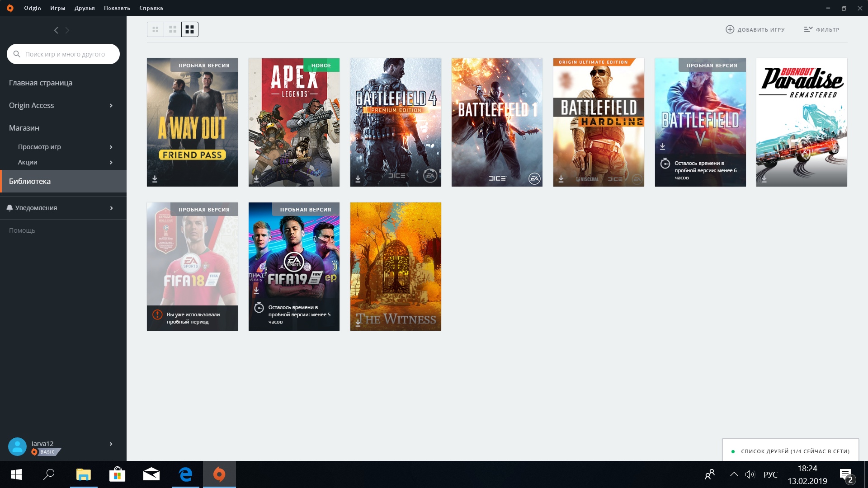Open the Windows Action Center notifications

coord(847,475)
